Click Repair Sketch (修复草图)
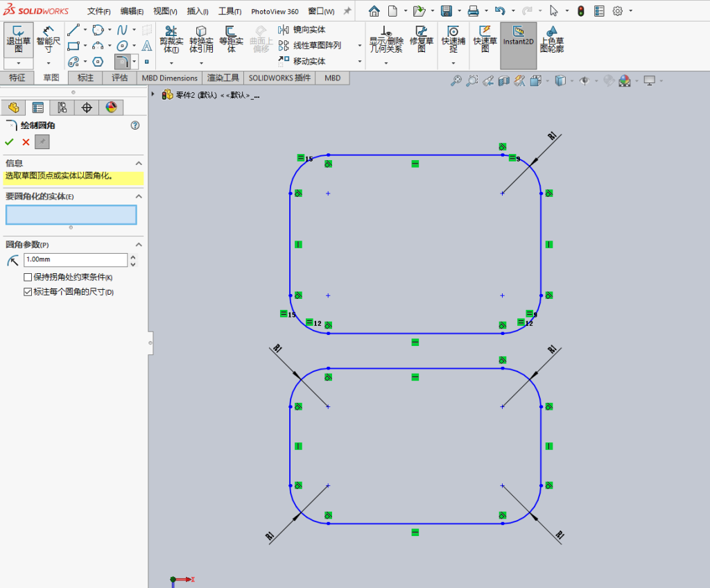The image size is (710, 588). pos(422,40)
